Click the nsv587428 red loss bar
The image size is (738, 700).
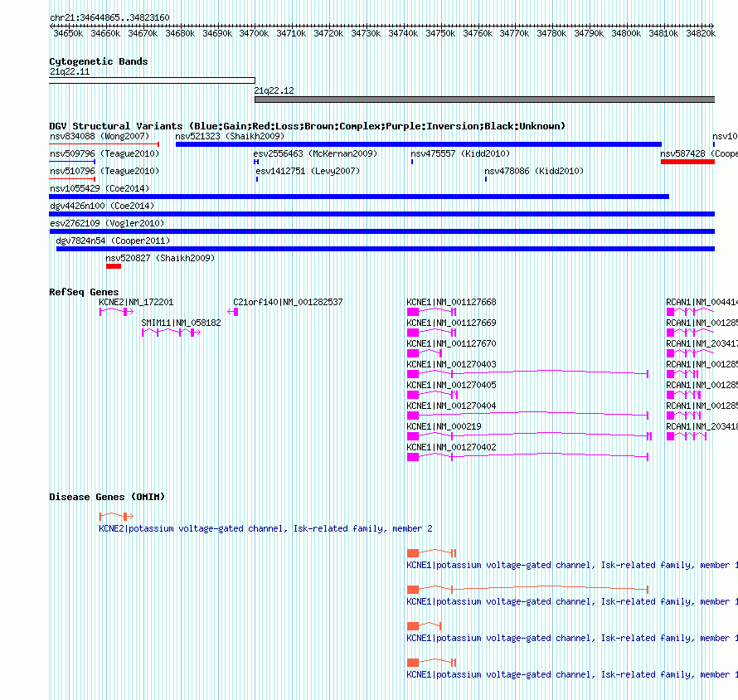(687, 162)
